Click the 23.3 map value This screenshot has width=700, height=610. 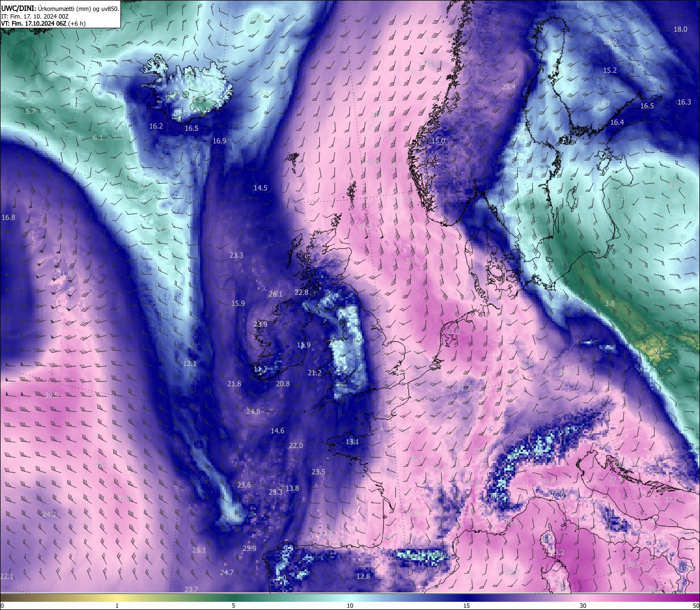point(236,255)
